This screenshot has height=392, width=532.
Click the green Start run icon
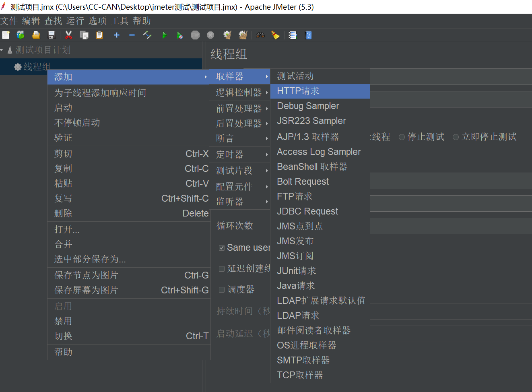[x=164, y=35]
